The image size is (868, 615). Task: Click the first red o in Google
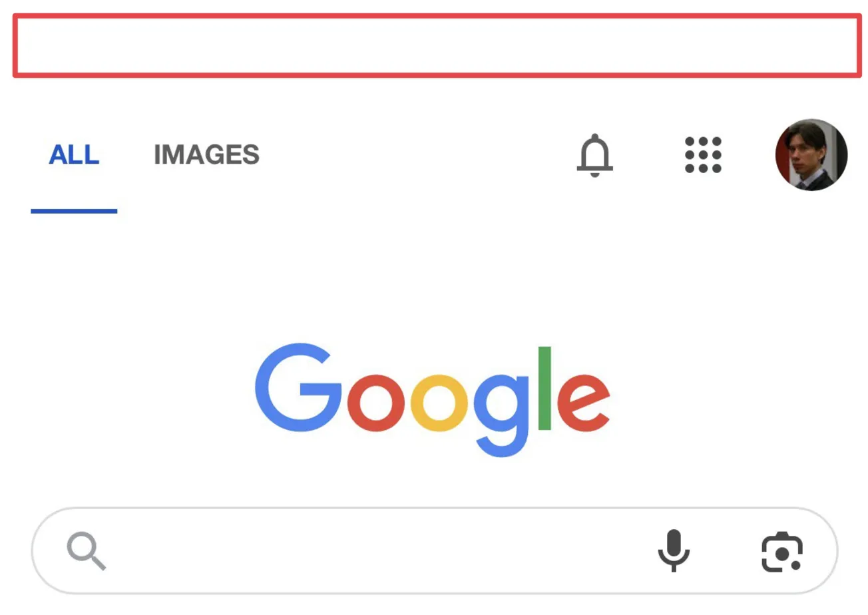click(376, 403)
